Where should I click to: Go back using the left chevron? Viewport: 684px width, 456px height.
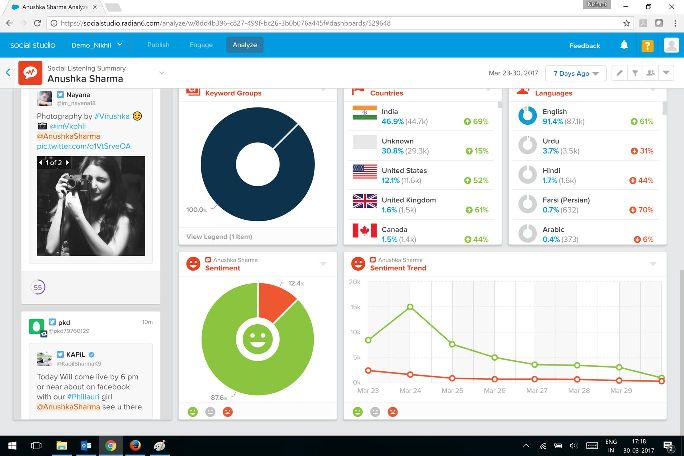8,72
